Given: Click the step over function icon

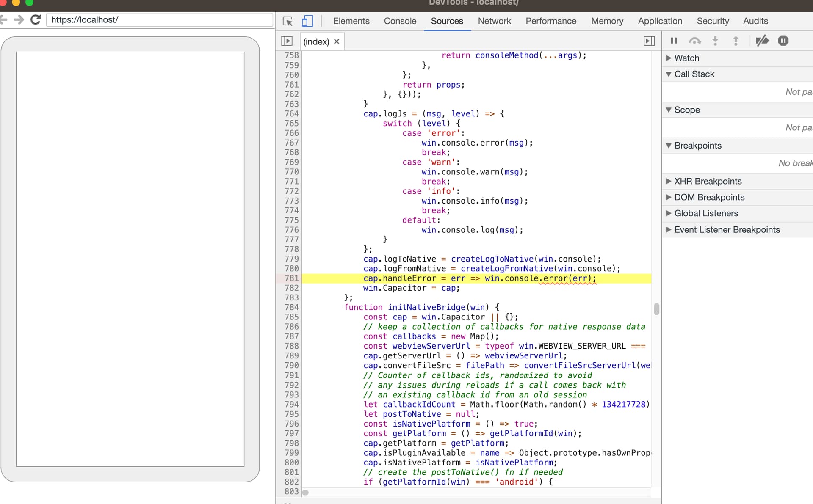Looking at the screenshot, I should (695, 41).
